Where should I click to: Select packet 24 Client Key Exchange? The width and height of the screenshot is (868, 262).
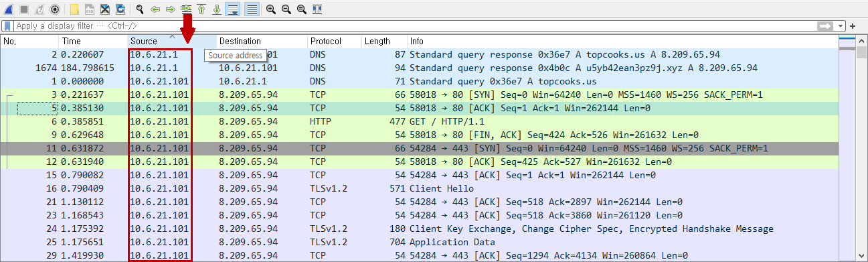[419, 228]
